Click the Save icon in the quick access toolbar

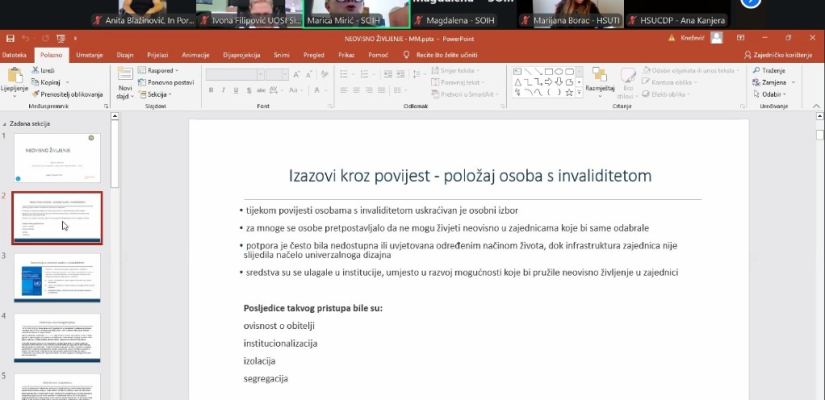point(10,38)
